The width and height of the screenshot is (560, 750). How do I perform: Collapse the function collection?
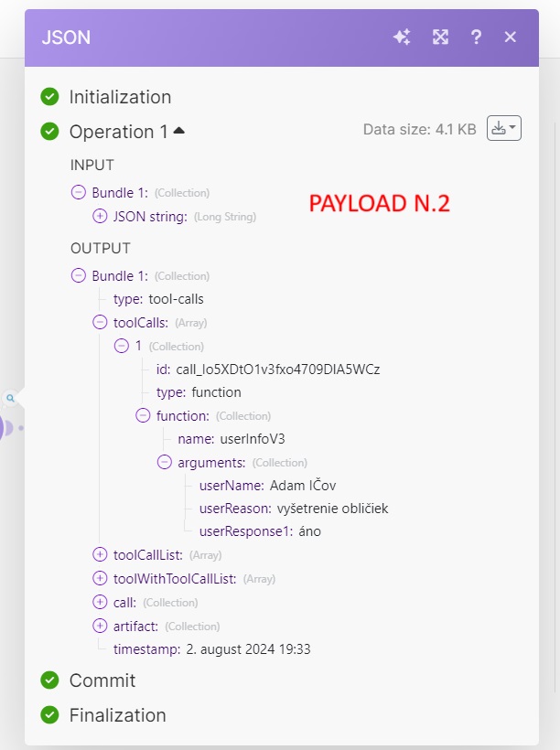pyautogui.click(x=143, y=415)
